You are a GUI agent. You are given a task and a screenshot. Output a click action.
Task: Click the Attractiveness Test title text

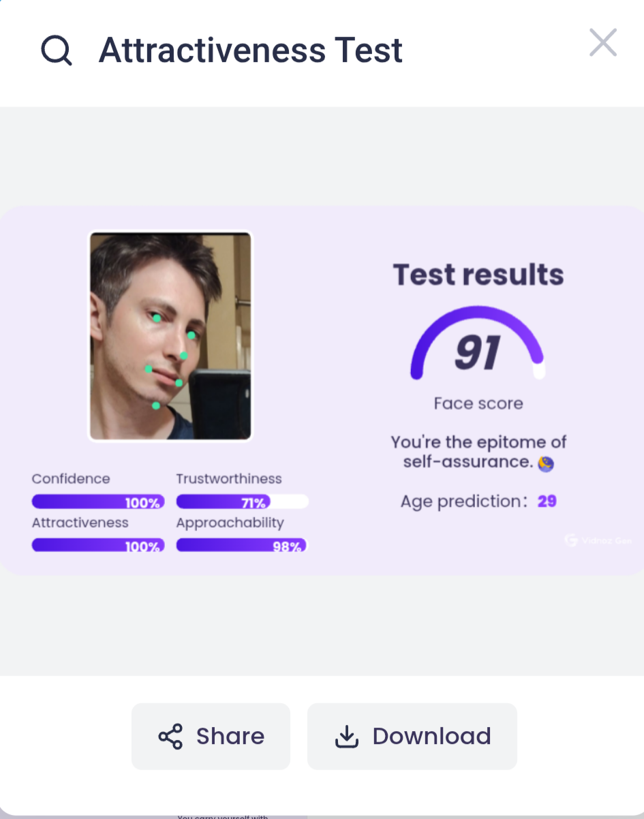[251, 50]
